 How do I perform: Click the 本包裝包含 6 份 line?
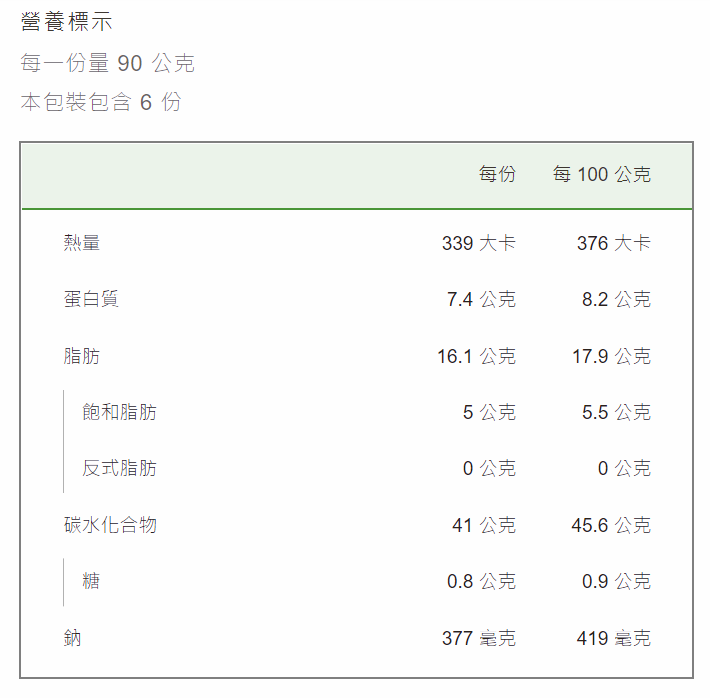click(x=101, y=102)
